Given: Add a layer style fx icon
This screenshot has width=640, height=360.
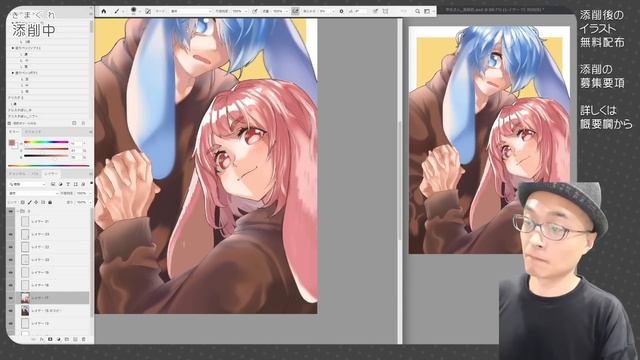Looking at the screenshot, I should pyautogui.click(x=42, y=339).
